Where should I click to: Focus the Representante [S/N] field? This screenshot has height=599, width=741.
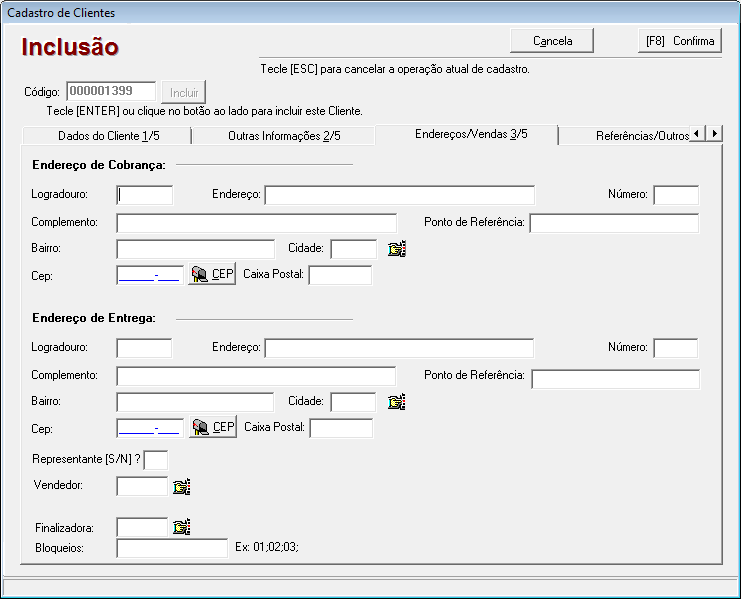[156, 460]
